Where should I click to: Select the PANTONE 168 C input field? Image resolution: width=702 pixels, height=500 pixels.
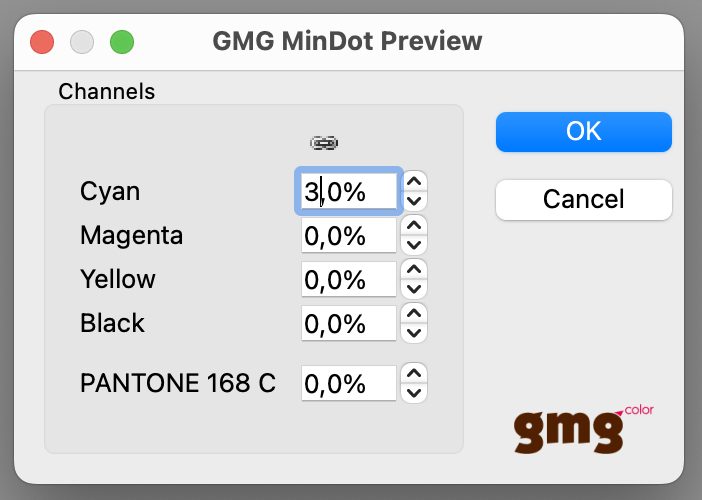click(x=349, y=383)
